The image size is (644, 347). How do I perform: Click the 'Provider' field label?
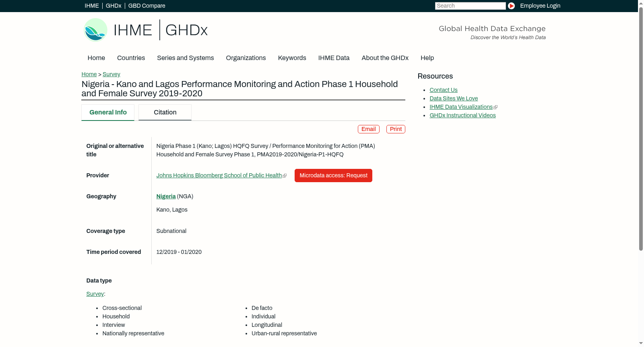[98, 175]
